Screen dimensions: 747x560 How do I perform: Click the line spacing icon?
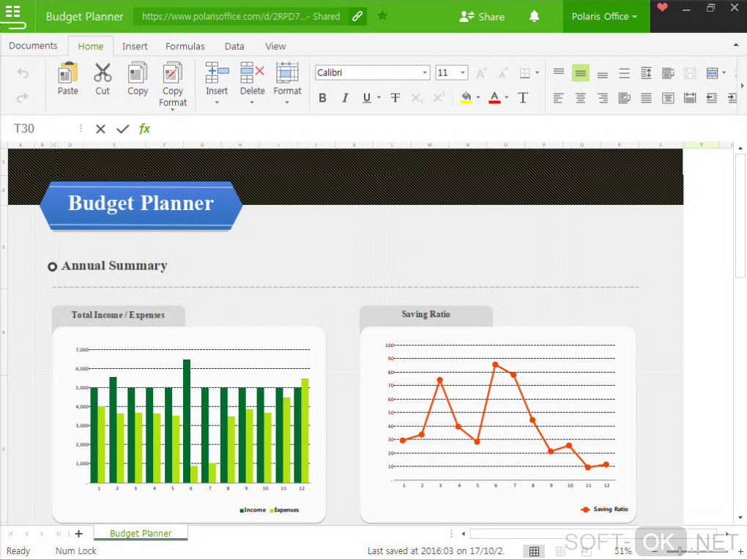[646, 73]
